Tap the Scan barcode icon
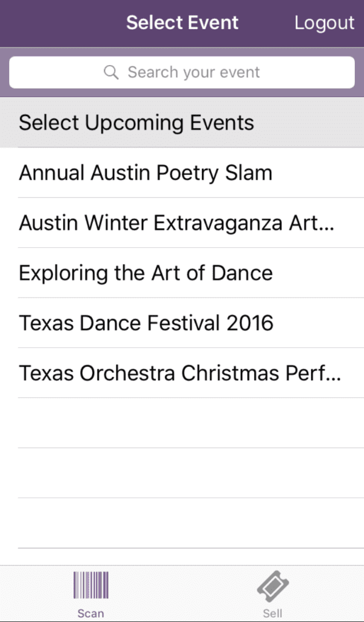This screenshot has width=364, height=622. click(91, 585)
